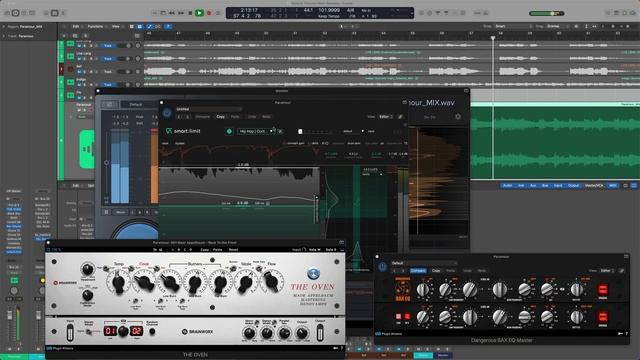Image resolution: width=640 pixels, height=360 pixels.
Task: Click the Temp knob on The Oven
Action: tap(118, 282)
